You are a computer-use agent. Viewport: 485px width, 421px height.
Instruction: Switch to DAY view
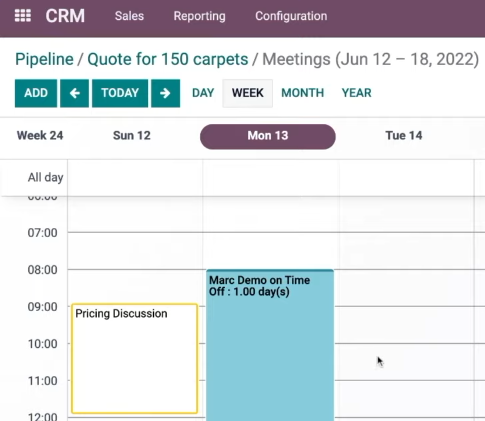(x=203, y=93)
